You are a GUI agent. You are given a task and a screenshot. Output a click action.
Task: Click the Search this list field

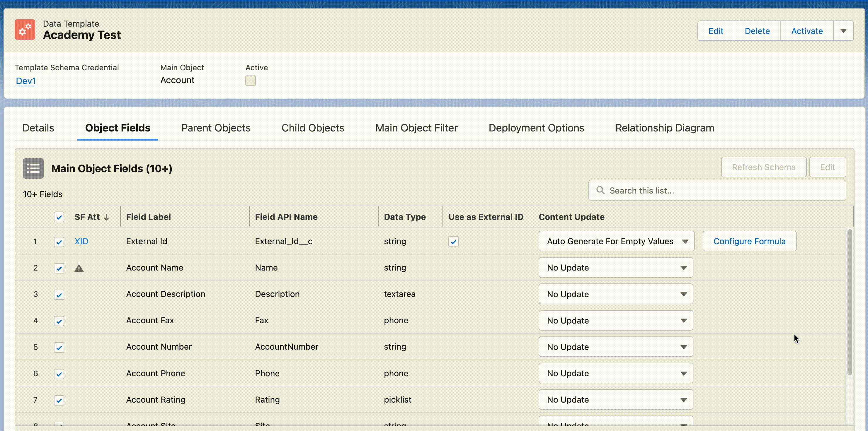[x=717, y=190]
